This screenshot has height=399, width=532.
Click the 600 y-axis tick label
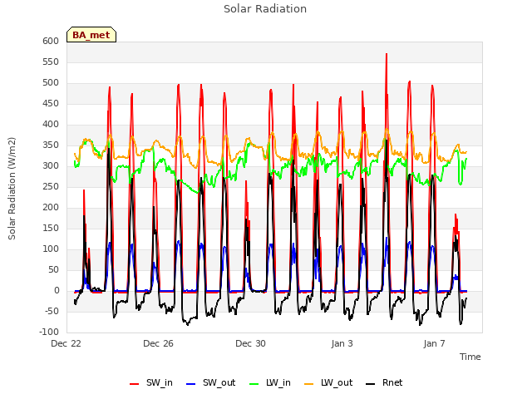(51, 41)
